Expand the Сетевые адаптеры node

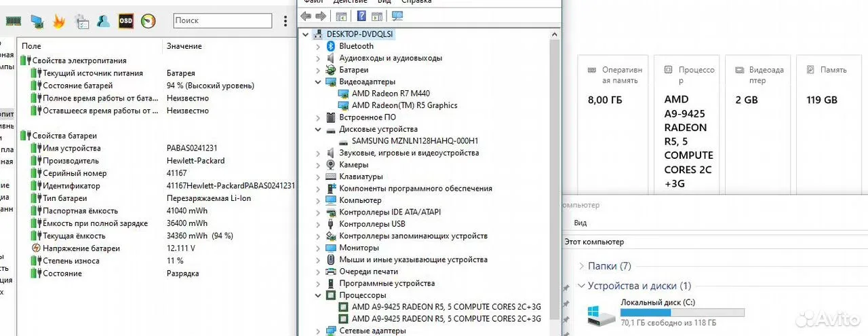coord(318,331)
